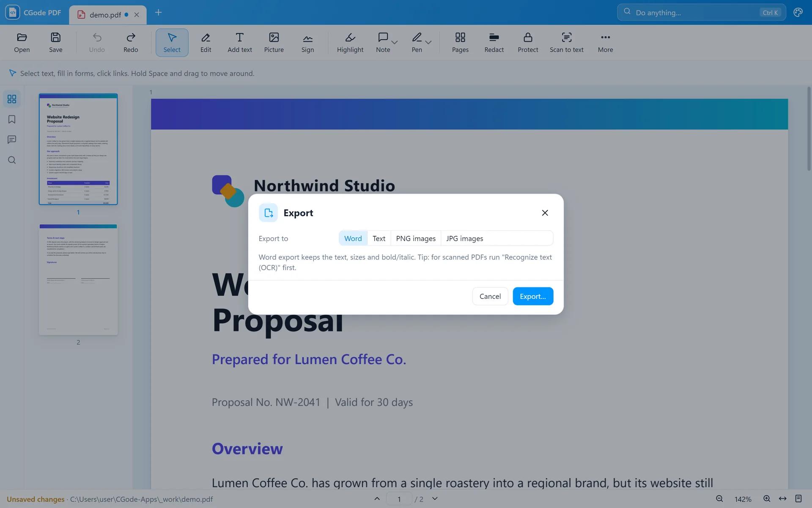Image resolution: width=812 pixels, height=508 pixels.
Task: Select PNG images export format
Action: [x=416, y=238]
